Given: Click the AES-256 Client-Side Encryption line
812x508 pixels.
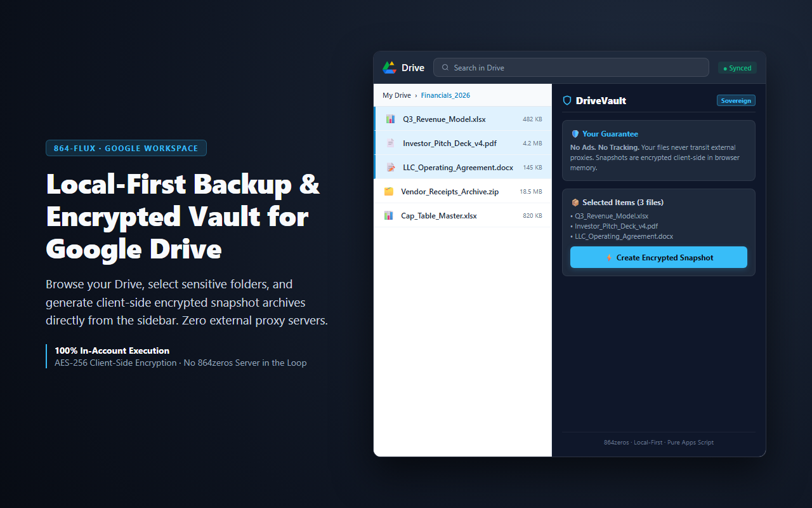Looking at the screenshot, I should [181, 363].
